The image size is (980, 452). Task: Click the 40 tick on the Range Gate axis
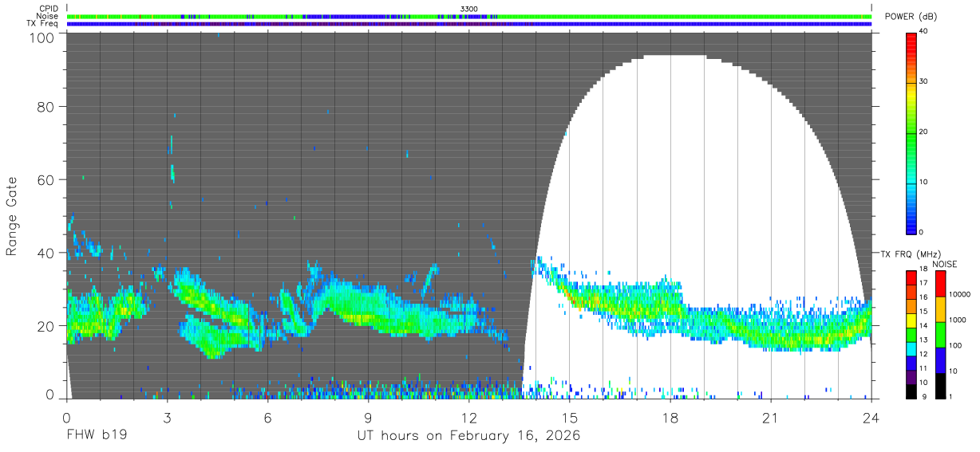[46, 253]
